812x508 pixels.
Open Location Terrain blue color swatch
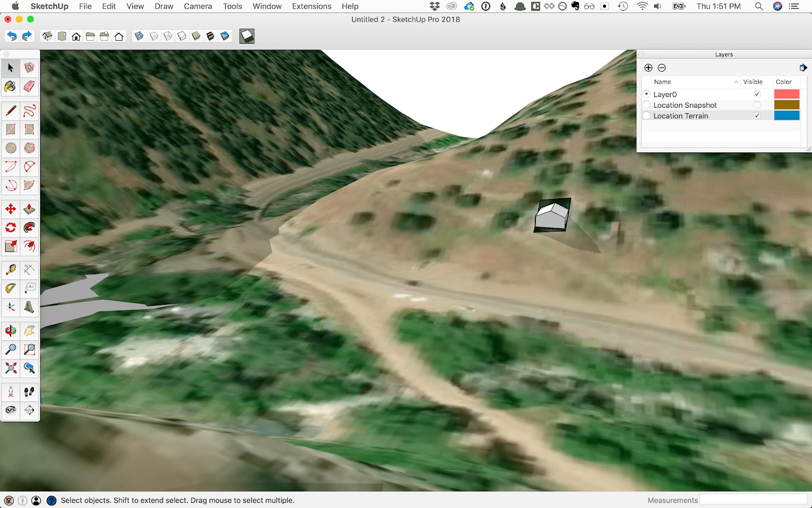click(x=786, y=116)
